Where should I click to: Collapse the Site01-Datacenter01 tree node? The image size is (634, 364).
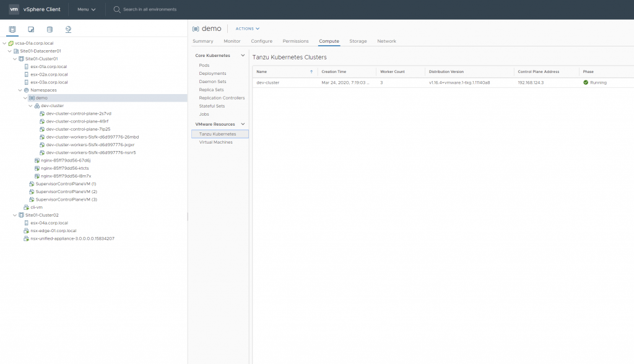point(10,51)
